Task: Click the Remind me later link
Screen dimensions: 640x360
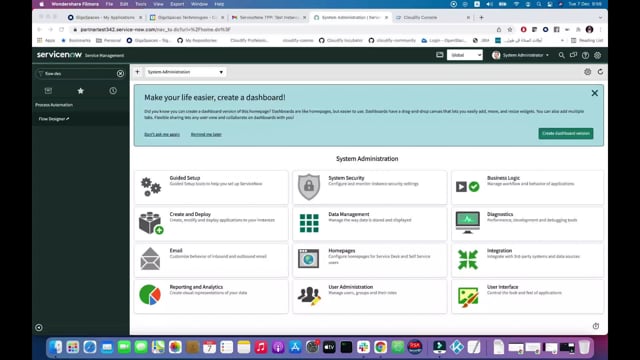Action: (x=206, y=134)
